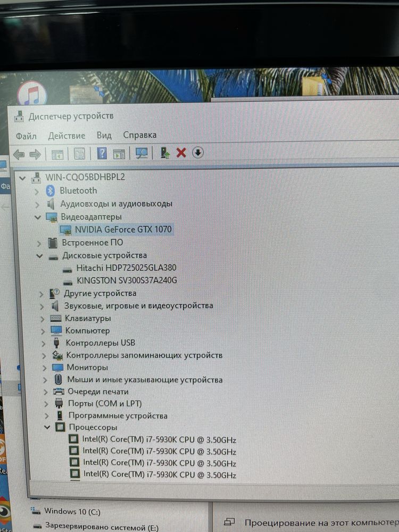Collapse the Дисковые устройства category
Screen dimensions: 399x532
coord(39,256)
